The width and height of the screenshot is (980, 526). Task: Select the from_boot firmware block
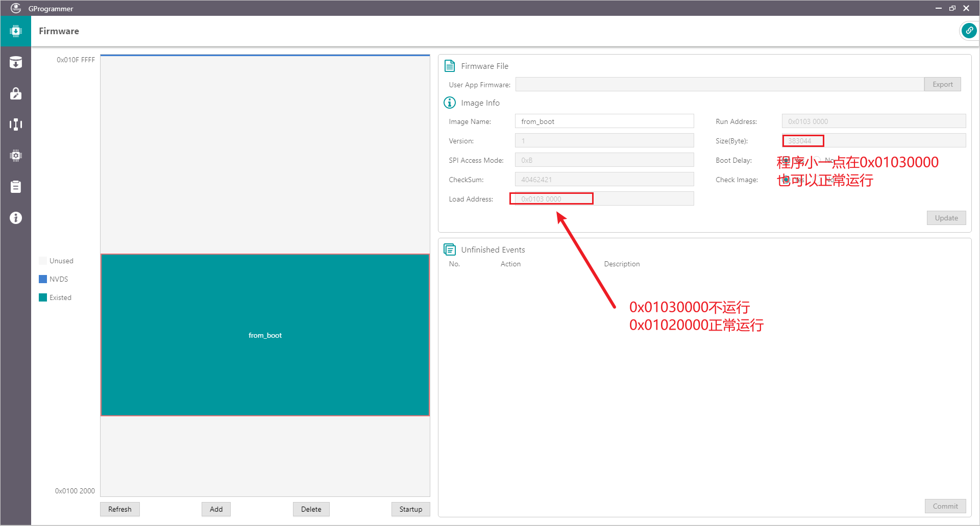(x=265, y=335)
